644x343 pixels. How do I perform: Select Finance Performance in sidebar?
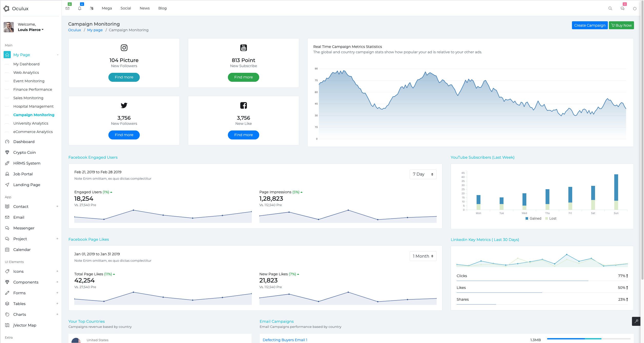click(33, 89)
